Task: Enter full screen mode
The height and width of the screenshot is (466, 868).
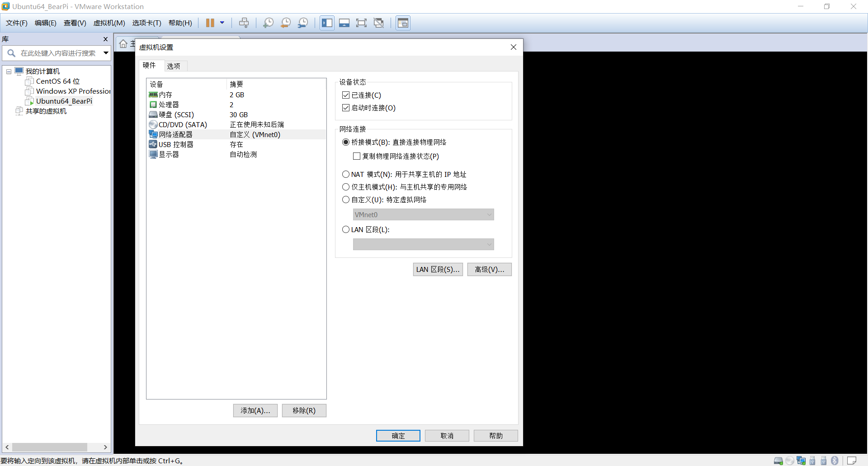Action: click(x=361, y=23)
